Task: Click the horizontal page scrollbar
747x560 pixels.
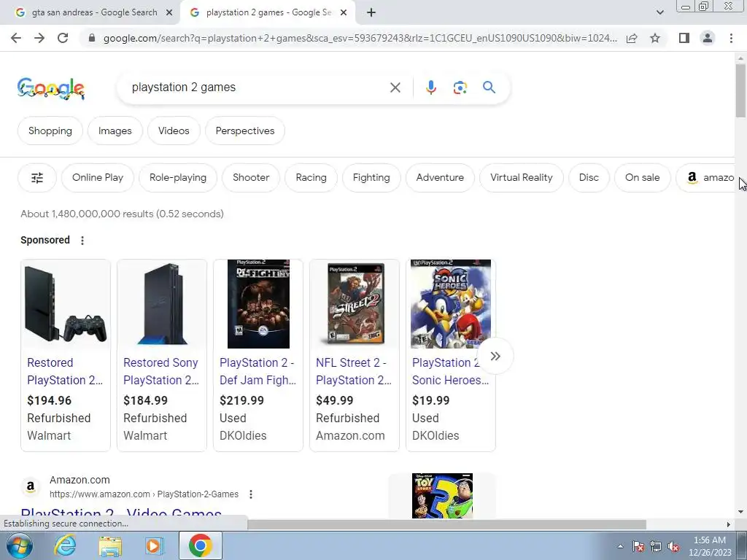Action: [x=446, y=524]
